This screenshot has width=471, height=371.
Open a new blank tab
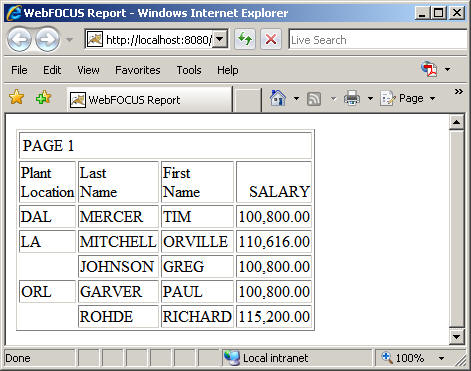[x=247, y=100]
